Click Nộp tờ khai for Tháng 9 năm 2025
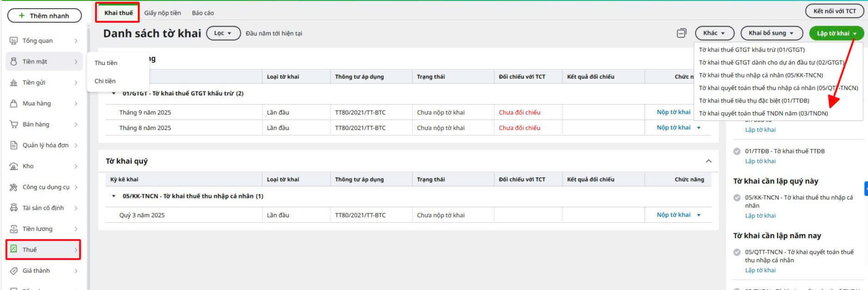868x290 pixels. point(673,112)
